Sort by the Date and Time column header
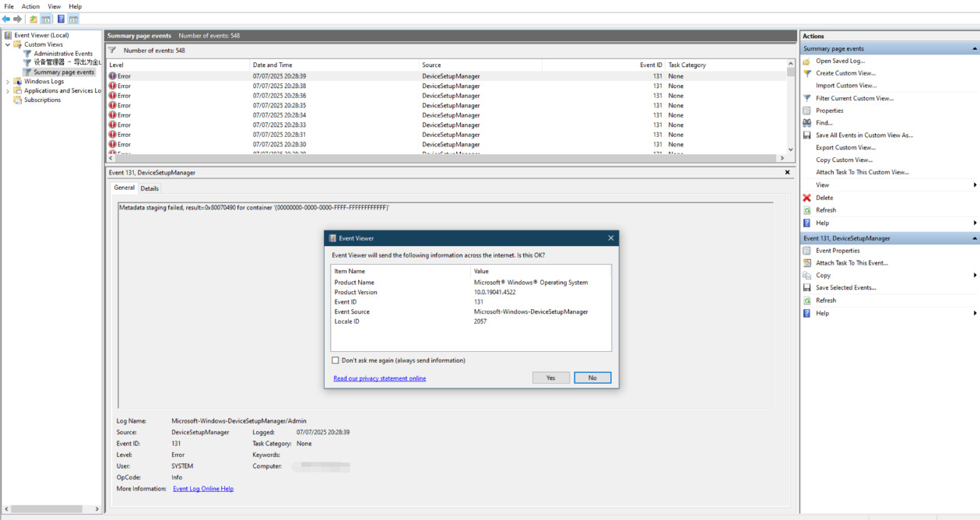 coord(334,65)
